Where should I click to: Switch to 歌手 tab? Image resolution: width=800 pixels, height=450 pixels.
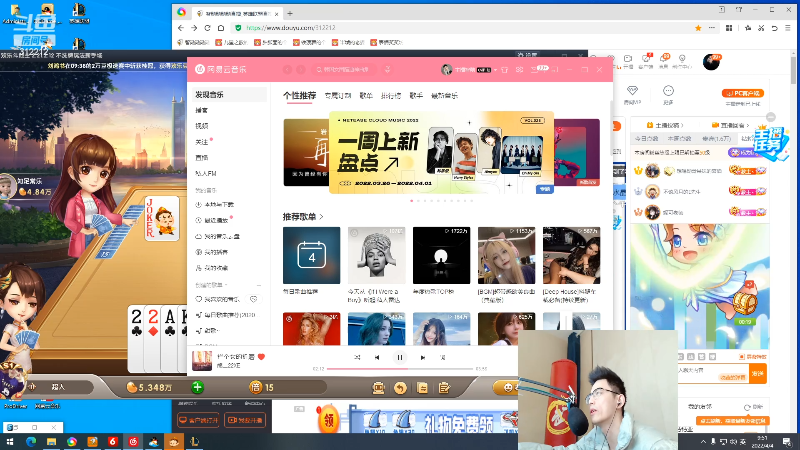click(416, 95)
